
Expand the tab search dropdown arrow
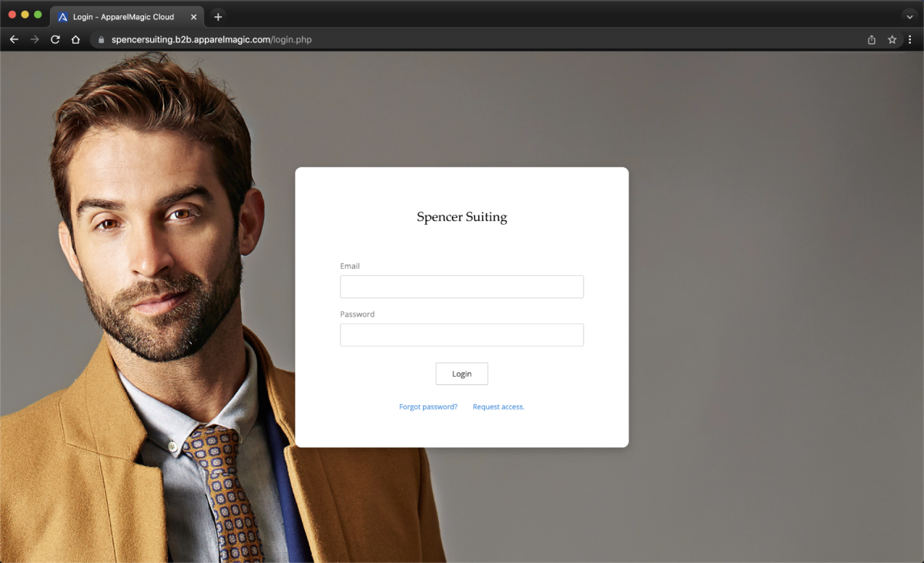tap(909, 17)
